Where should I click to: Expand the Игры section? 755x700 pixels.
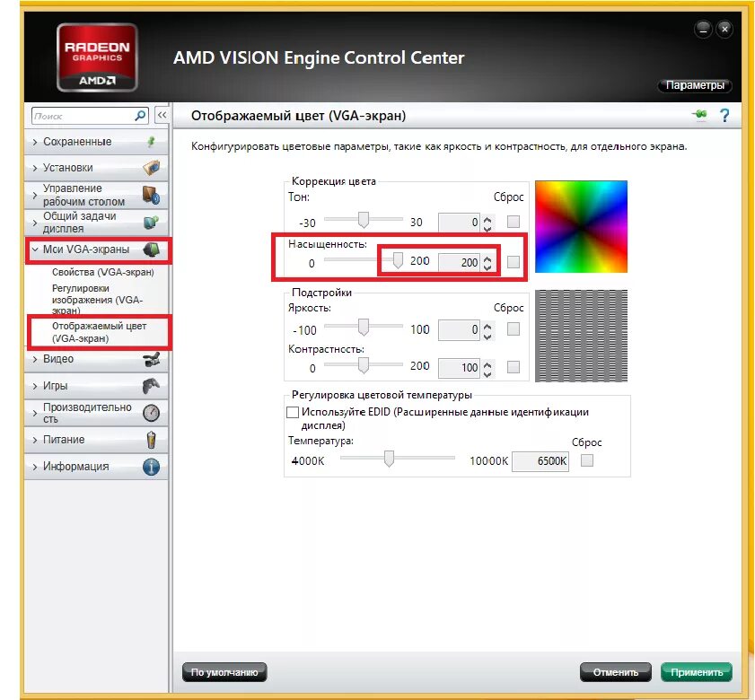click(35, 386)
